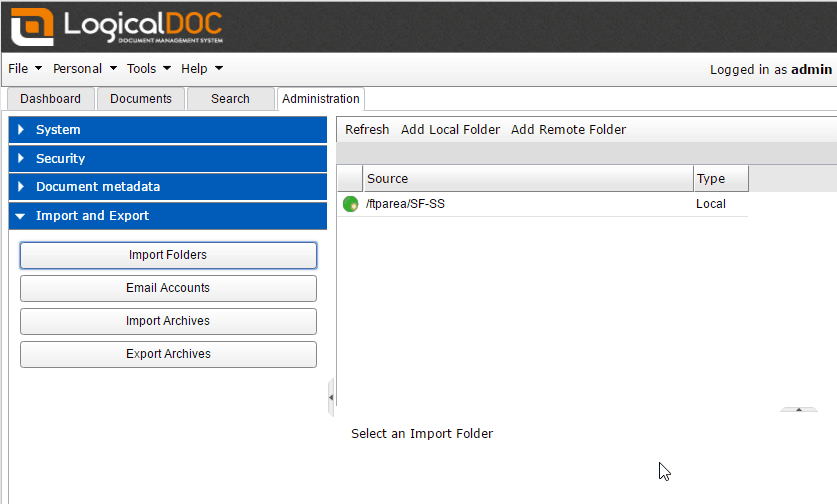Open the Tools menu
The image size is (837, 504).
[148, 69]
